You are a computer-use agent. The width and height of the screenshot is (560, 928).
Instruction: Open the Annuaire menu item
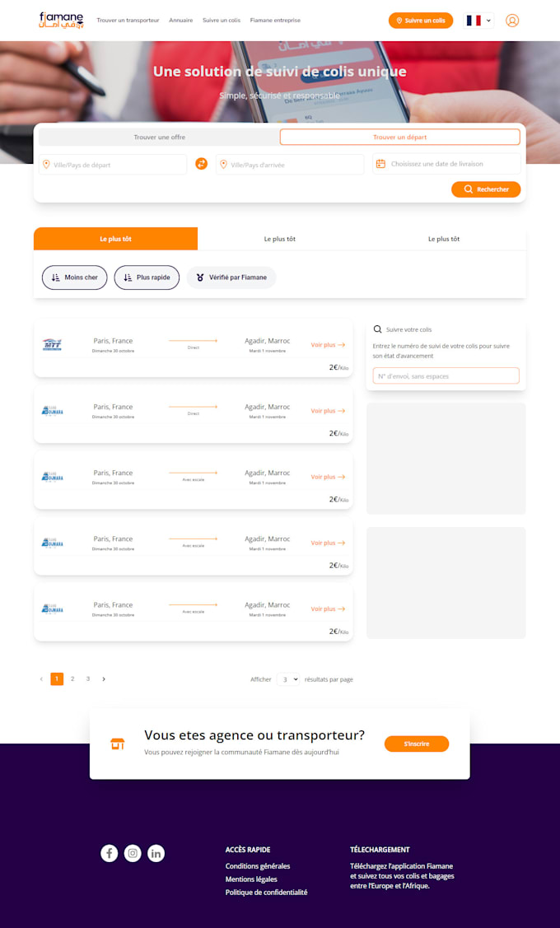pyautogui.click(x=180, y=20)
